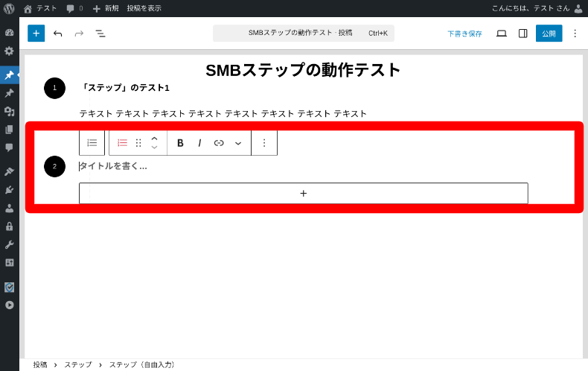Apply italic formatting to text
The height and width of the screenshot is (371, 588).
tap(199, 143)
